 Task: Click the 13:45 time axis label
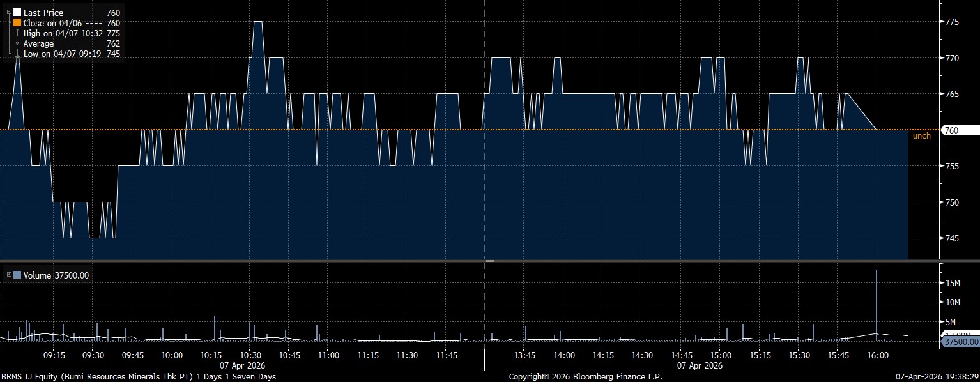click(524, 355)
